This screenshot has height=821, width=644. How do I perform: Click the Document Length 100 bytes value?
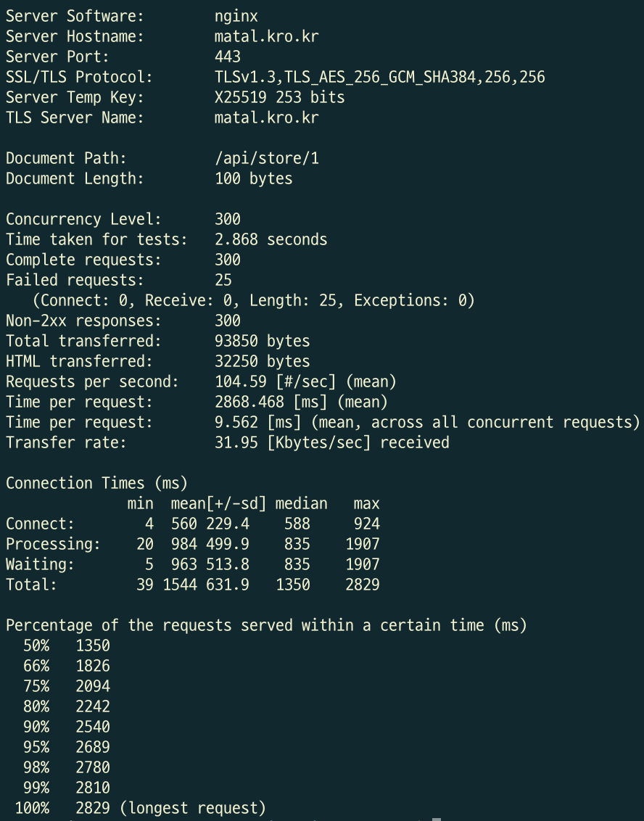253,178
